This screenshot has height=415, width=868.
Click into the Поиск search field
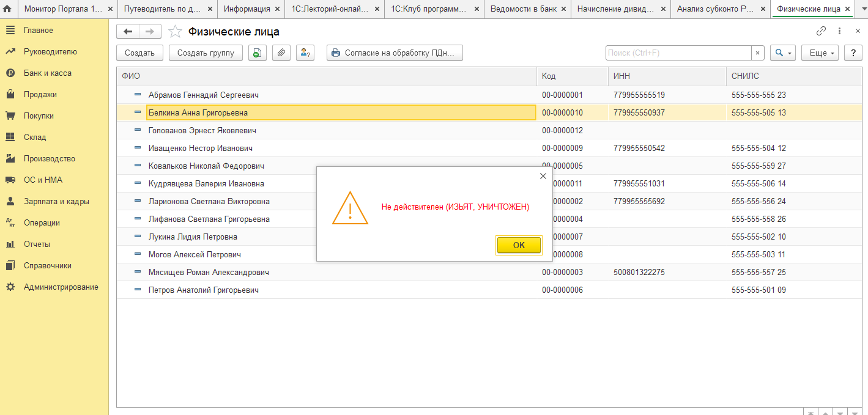[678, 53]
